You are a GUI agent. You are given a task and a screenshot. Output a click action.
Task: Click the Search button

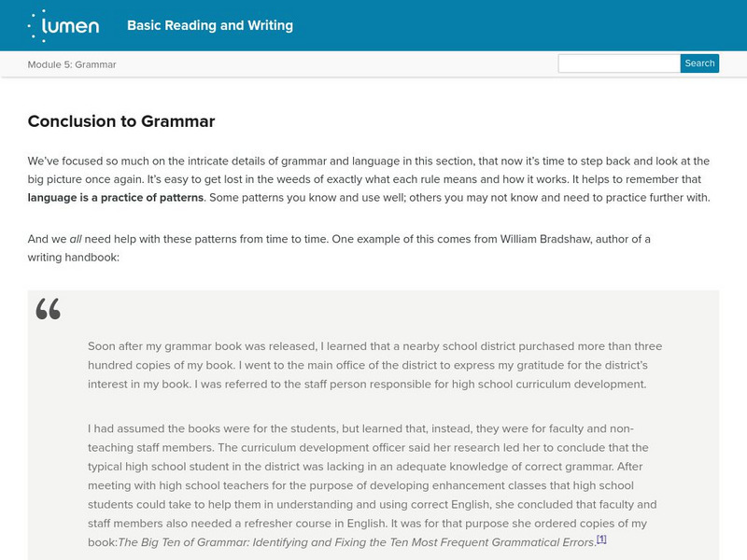pos(698,63)
